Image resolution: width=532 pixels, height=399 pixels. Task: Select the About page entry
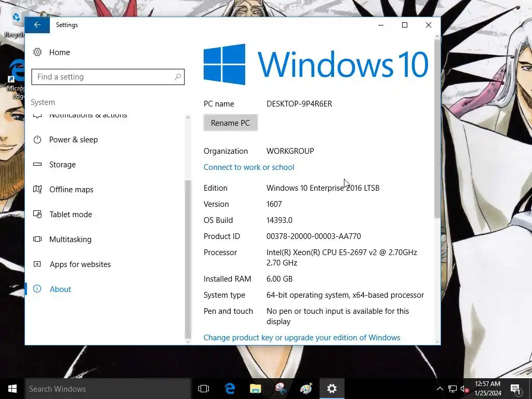point(60,289)
